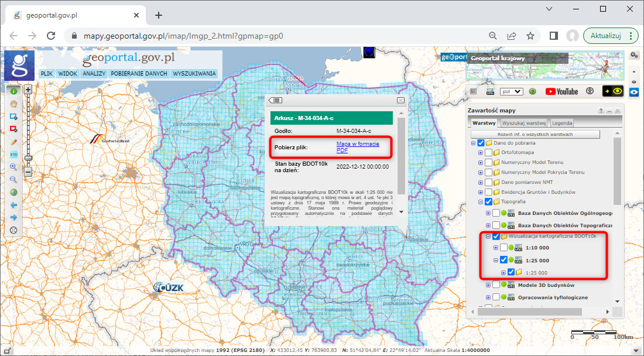The width and height of the screenshot is (644, 356).
Task: Enable the Numeryczny Model Terenu layer
Action: (489, 162)
